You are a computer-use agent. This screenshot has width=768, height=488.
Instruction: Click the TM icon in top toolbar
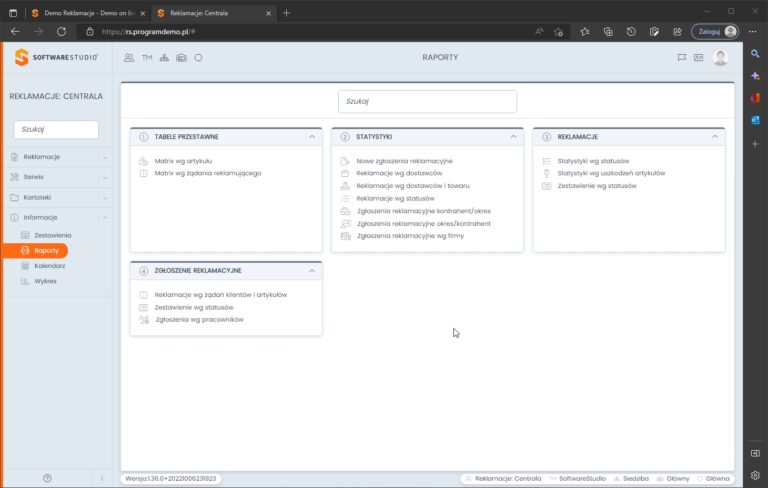coord(147,58)
